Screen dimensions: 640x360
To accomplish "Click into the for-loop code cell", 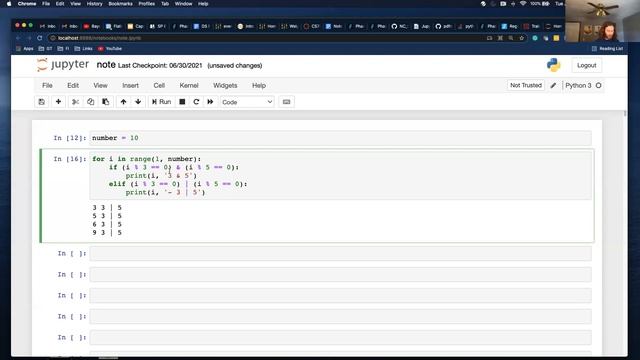I will [x=340, y=176].
